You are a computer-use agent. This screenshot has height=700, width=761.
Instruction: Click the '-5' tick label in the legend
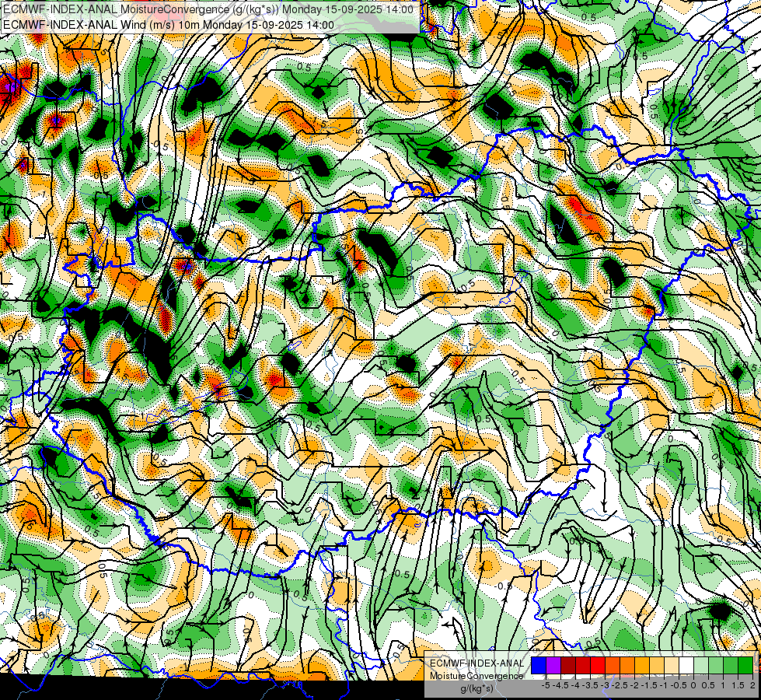tap(546, 685)
